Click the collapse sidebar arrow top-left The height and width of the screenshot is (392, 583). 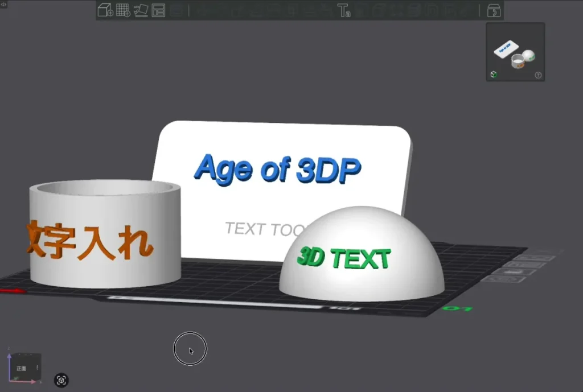coord(4,4)
